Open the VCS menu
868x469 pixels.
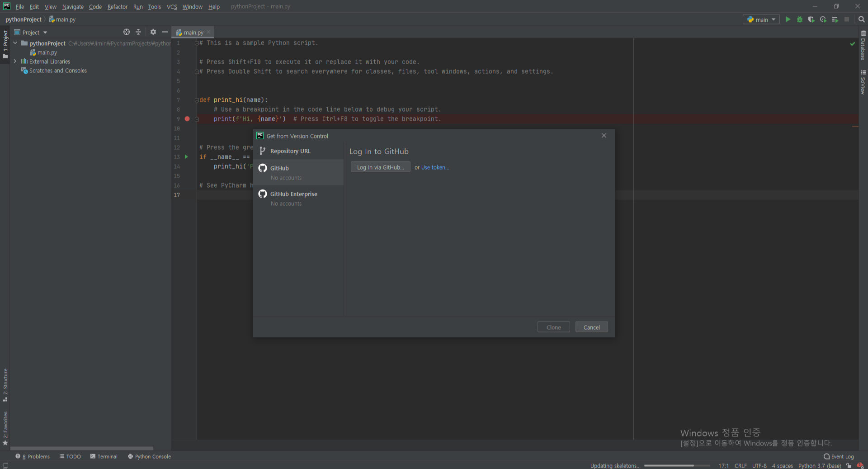[172, 7]
